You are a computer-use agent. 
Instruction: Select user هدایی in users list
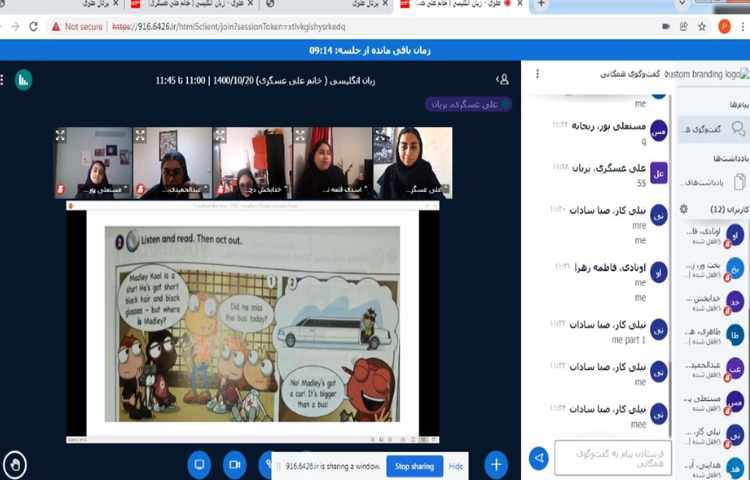point(713,468)
